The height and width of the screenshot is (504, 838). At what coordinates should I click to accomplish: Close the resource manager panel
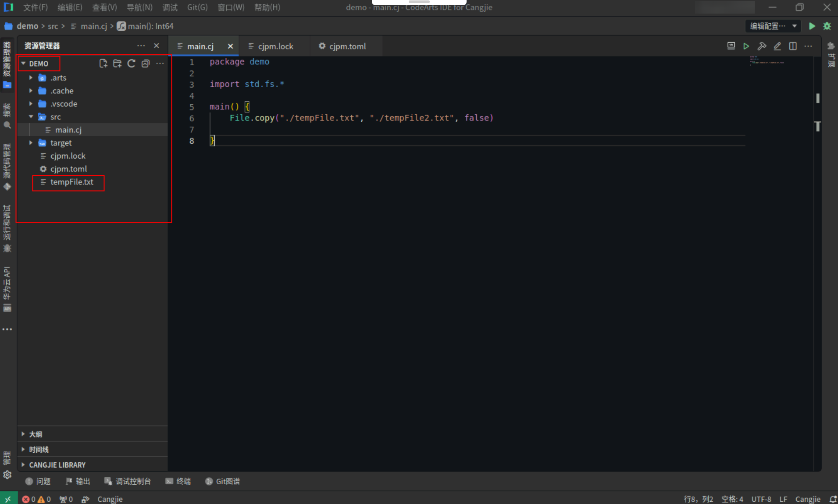pyautogui.click(x=157, y=46)
